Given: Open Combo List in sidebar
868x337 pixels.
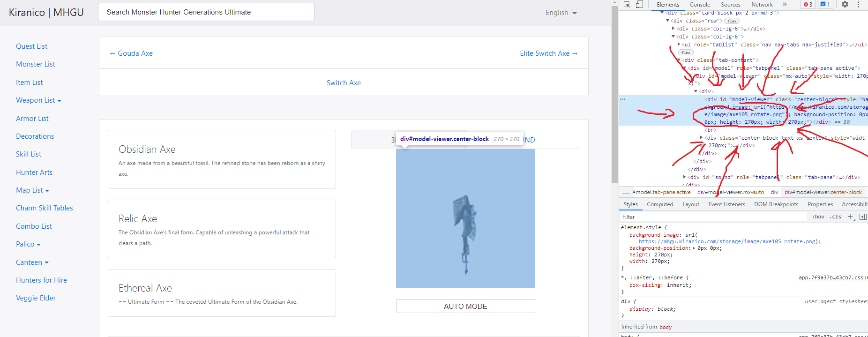Looking at the screenshot, I should click(34, 226).
